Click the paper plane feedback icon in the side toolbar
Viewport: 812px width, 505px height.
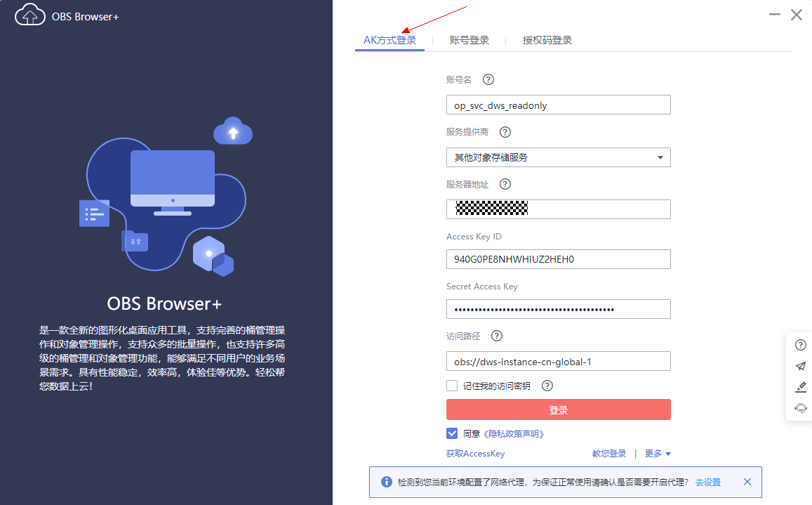tap(801, 366)
